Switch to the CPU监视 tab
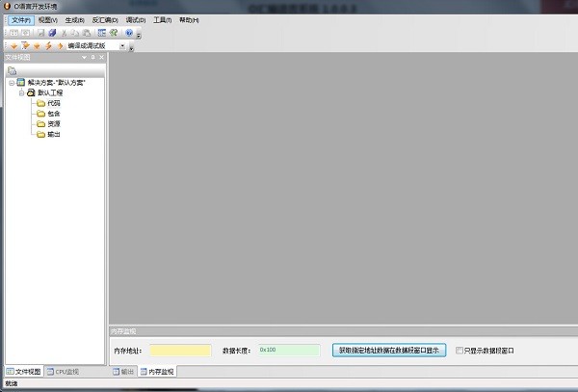Image resolution: width=578 pixels, height=392 pixels. tap(66, 371)
